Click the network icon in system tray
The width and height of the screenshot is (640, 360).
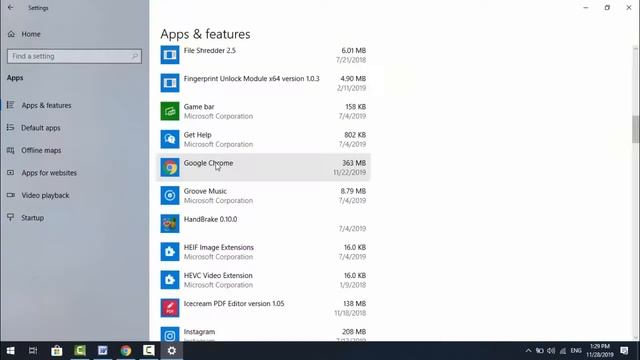(563, 351)
